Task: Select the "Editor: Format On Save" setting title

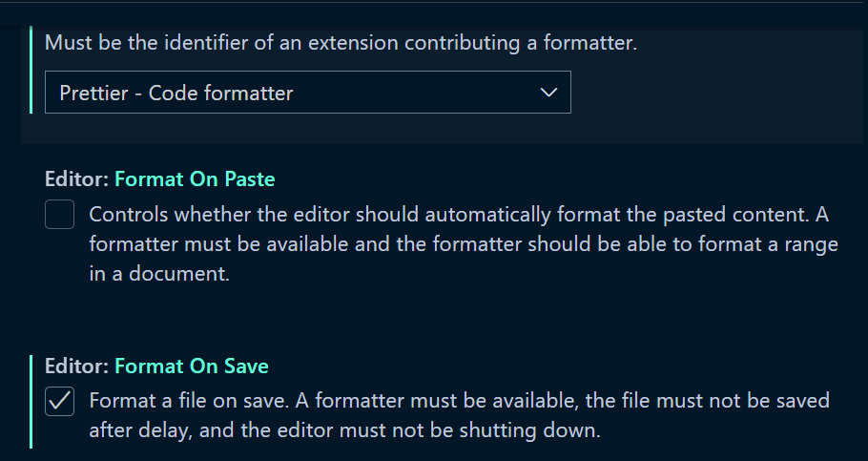Action: pyautogui.click(x=156, y=367)
